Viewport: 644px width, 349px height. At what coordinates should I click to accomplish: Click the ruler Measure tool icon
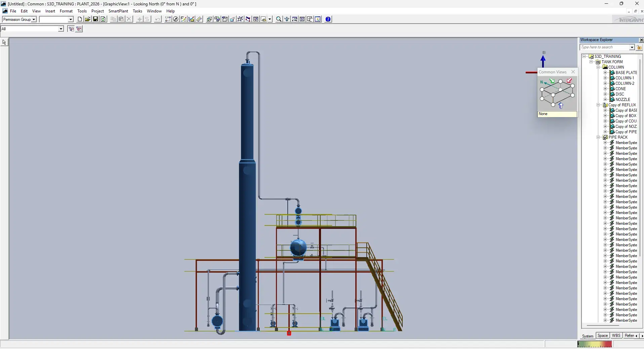(x=199, y=19)
